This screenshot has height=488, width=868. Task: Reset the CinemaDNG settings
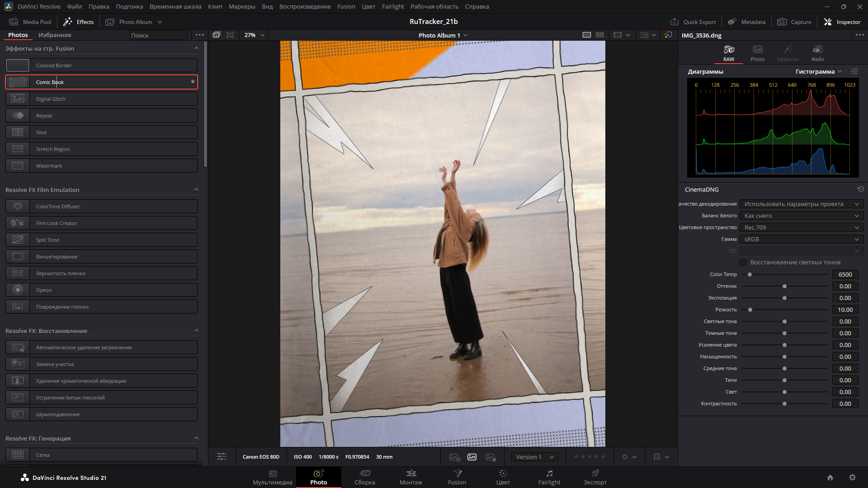860,189
